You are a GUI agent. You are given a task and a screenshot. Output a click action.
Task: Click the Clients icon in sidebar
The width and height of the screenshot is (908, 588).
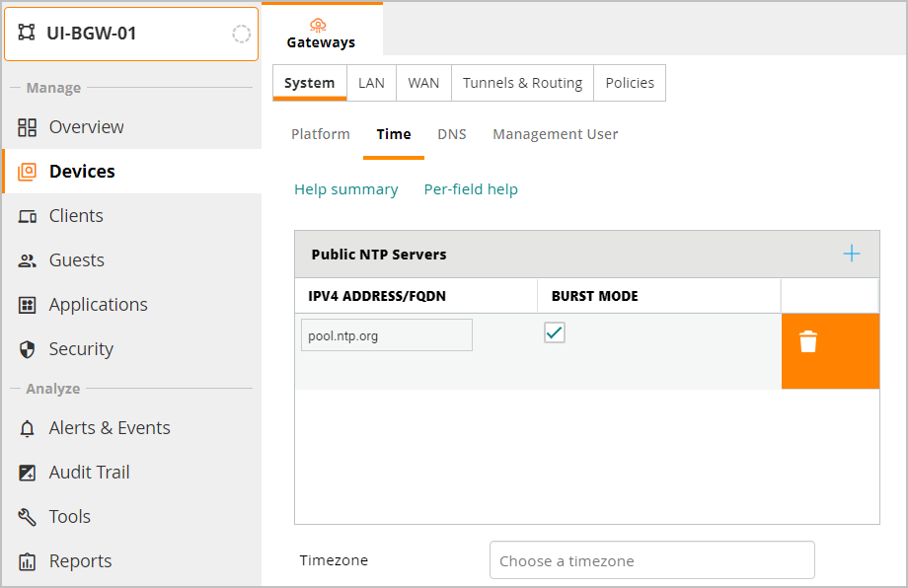click(28, 216)
